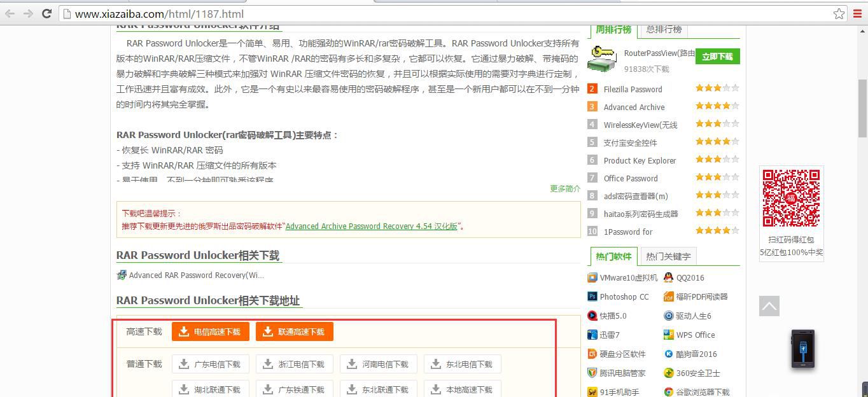Click the back-to-top arrow button

[769, 306]
